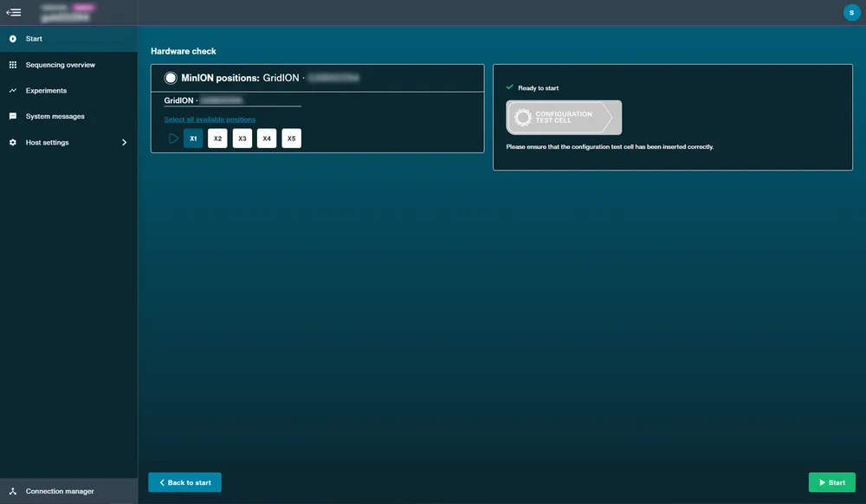Select the MinION positions radio button
866x504 pixels.
[171, 78]
